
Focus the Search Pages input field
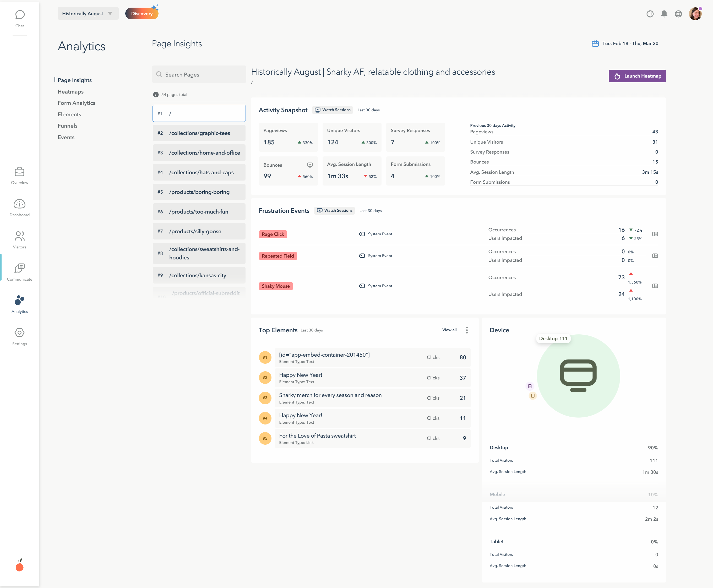(199, 74)
